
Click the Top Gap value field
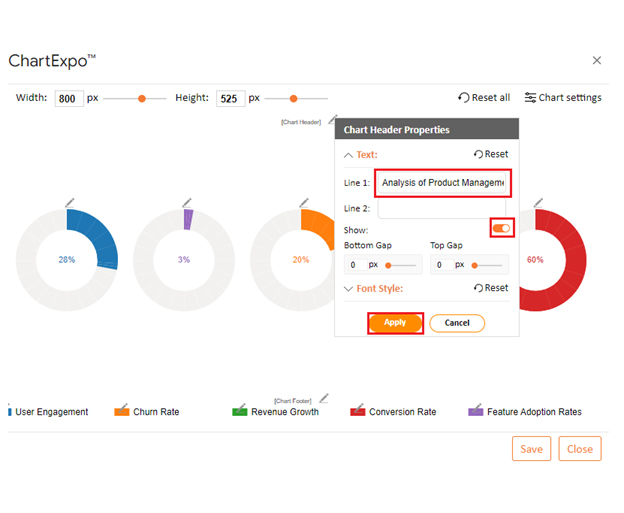[x=443, y=265]
